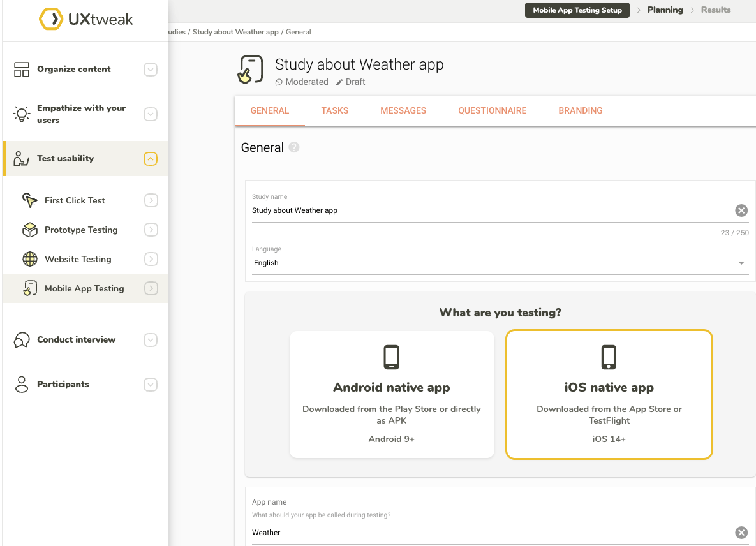Click the UXtweak logo
756x546 pixels.
pos(85,19)
